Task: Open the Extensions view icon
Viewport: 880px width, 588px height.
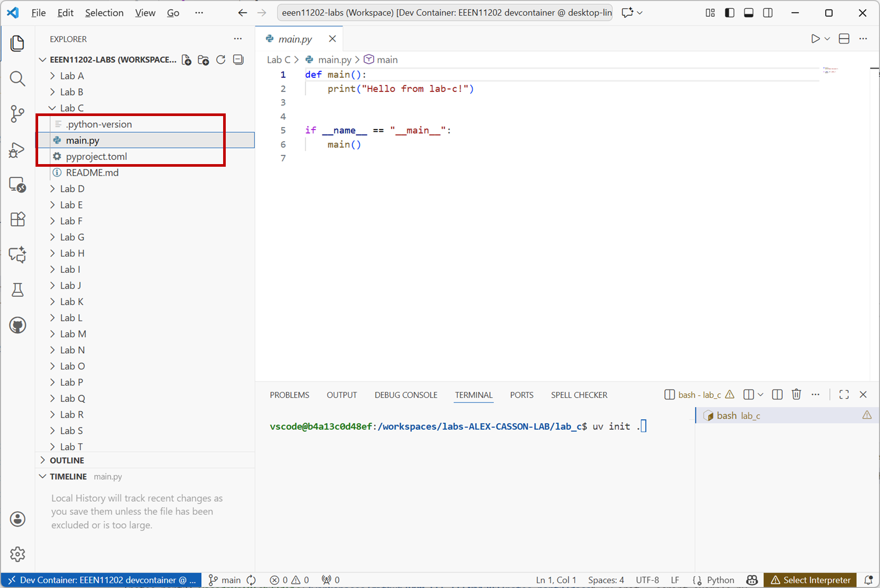Action: 17,219
